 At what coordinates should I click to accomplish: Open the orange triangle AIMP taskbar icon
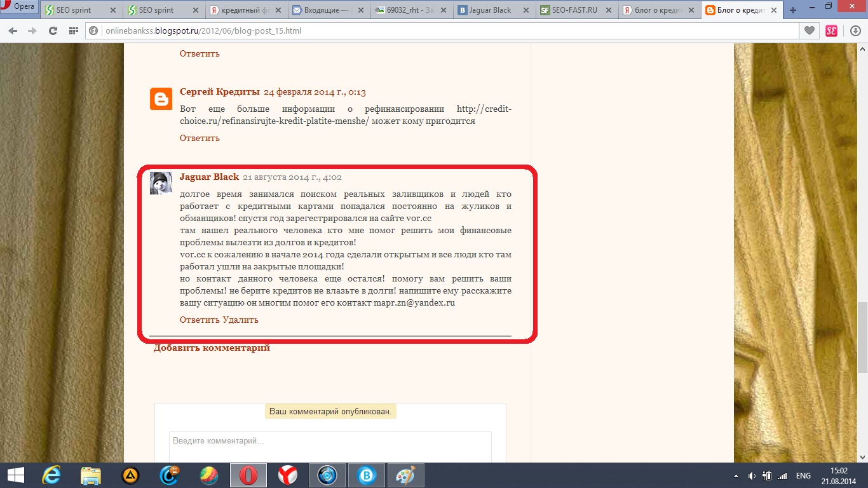(x=130, y=475)
